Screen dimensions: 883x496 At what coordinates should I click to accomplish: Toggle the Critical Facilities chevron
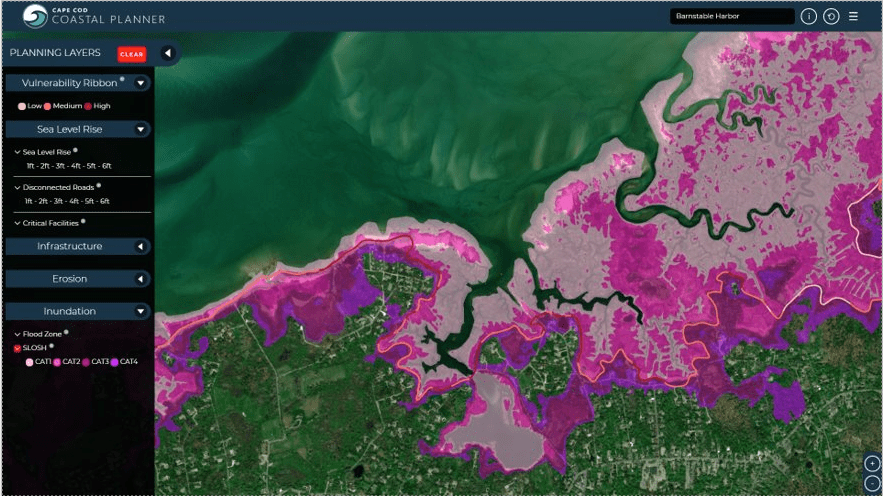coord(17,224)
